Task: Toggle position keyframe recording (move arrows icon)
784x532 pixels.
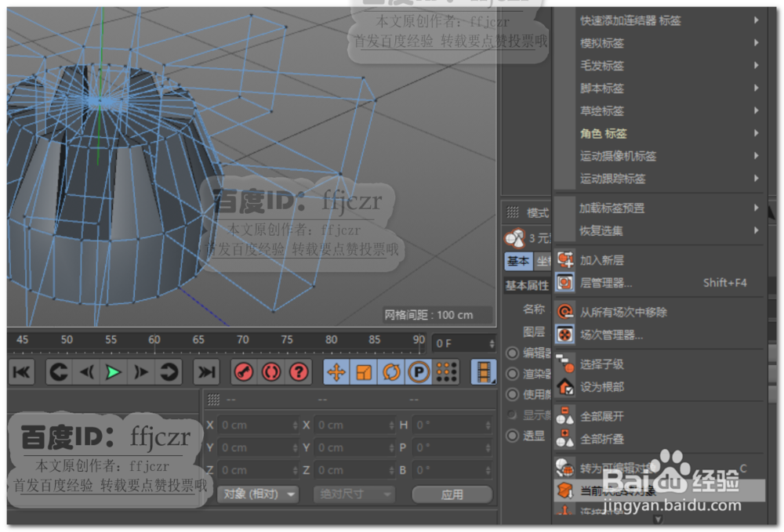Action: 336,372
